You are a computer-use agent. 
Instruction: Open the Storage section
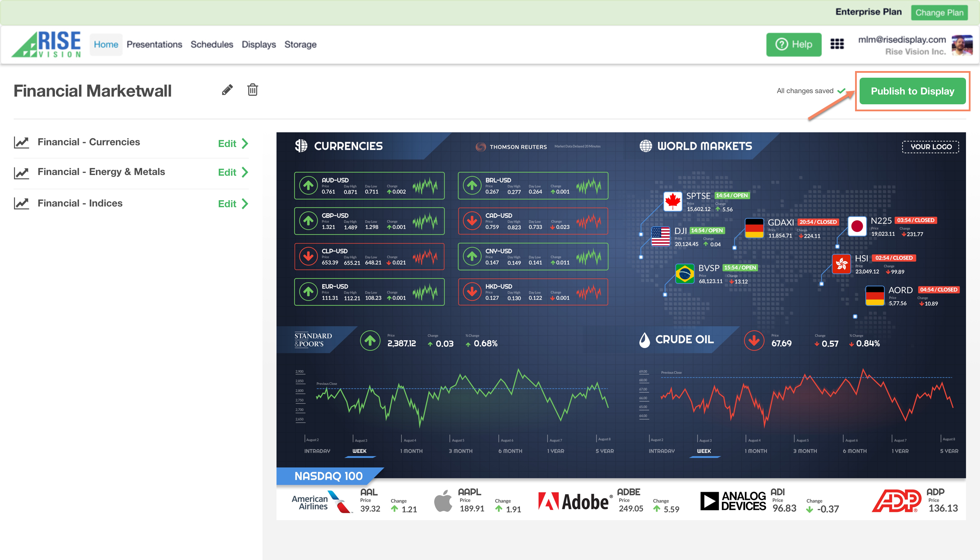point(300,44)
